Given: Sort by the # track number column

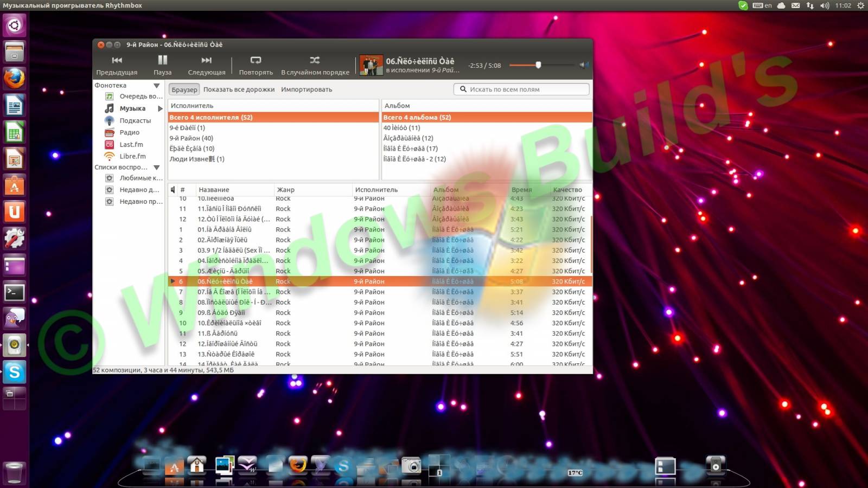Looking at the screenshot, I should 186,190.
